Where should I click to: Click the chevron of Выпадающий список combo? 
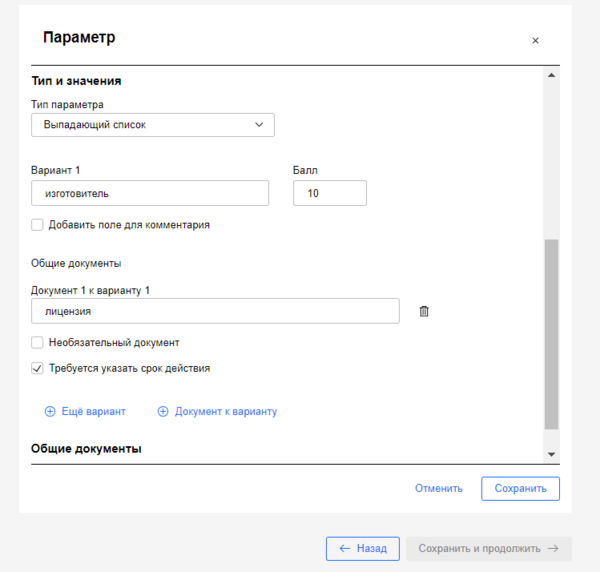click(259, 125)
